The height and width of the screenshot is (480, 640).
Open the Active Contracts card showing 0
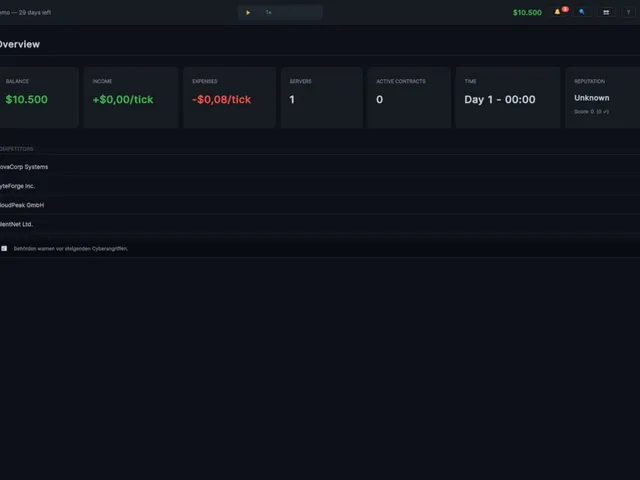tap(409, 98)
